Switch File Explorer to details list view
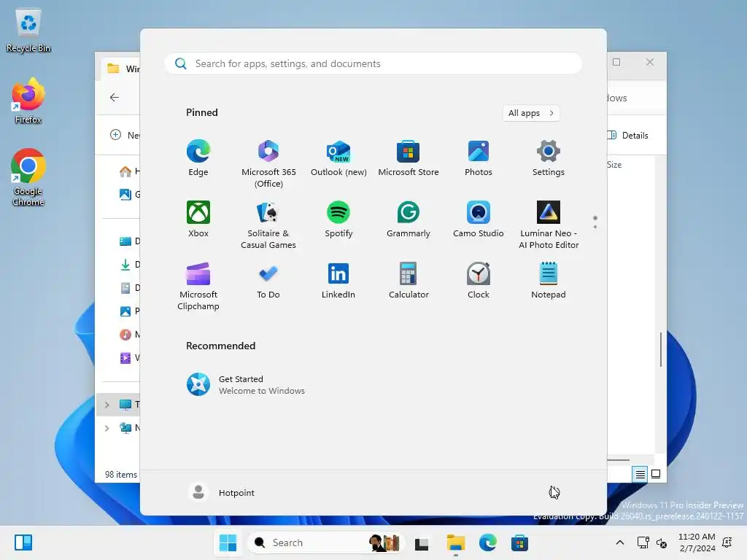Image resolution: width=747 pixels, height=560 pixels. 640,474
